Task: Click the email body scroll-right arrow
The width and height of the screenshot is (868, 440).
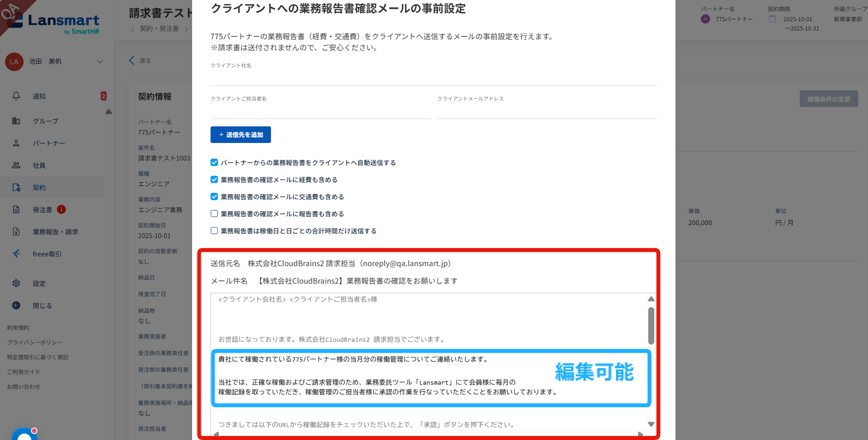Action: (x=640, y=434)
